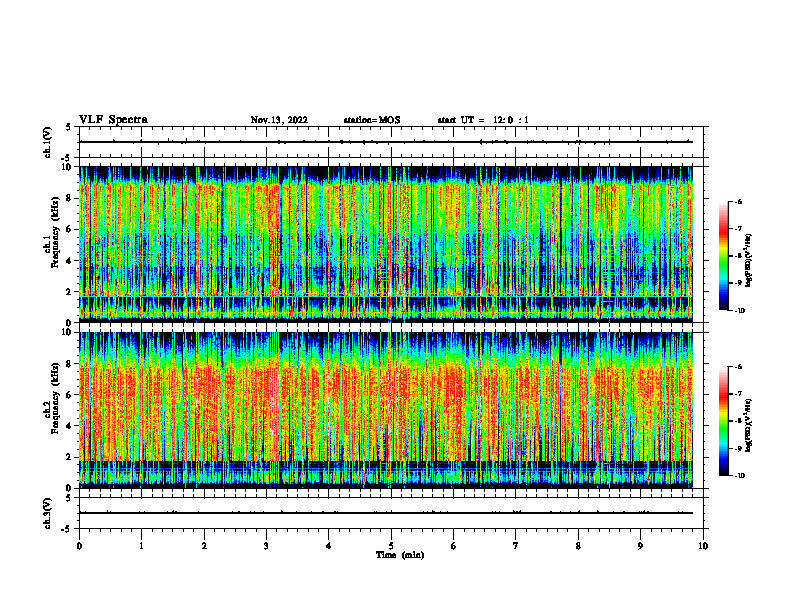Select the date text "Nov.13, 2022"
The width and height of the screenshot is (792, 612).
279,120
